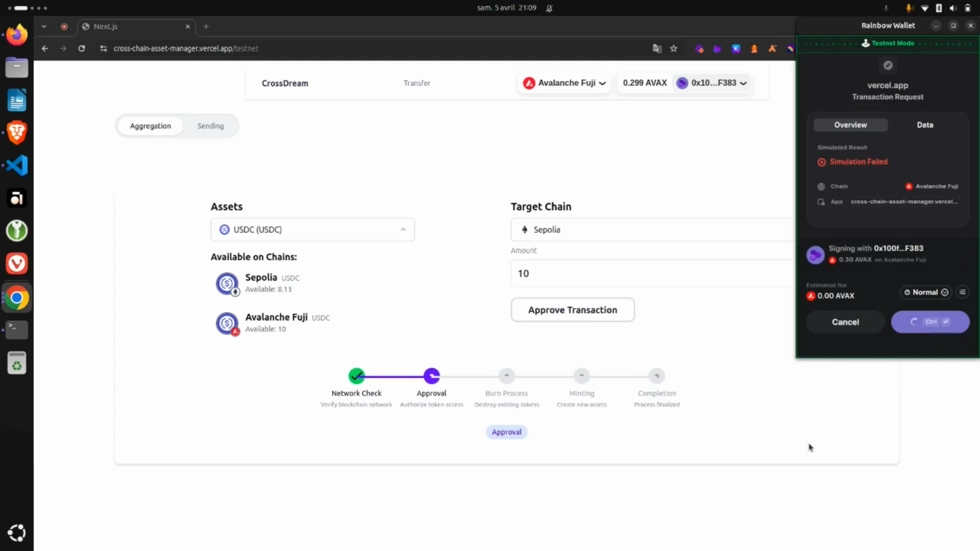Open tab search dropdown arrow
Viewport: 980px width, 551px height.
click(44, 27)
